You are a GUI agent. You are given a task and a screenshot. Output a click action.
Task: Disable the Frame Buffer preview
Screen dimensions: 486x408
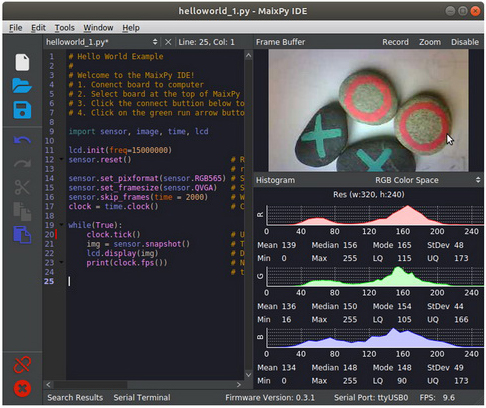click(x=465, y=42)
